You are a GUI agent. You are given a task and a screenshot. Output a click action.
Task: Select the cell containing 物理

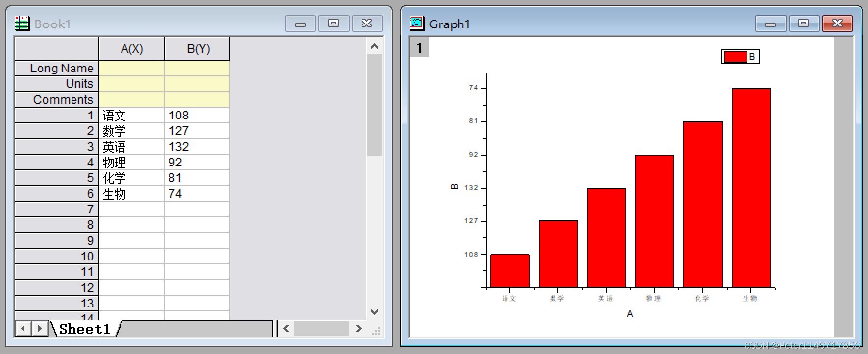[131, 162]
